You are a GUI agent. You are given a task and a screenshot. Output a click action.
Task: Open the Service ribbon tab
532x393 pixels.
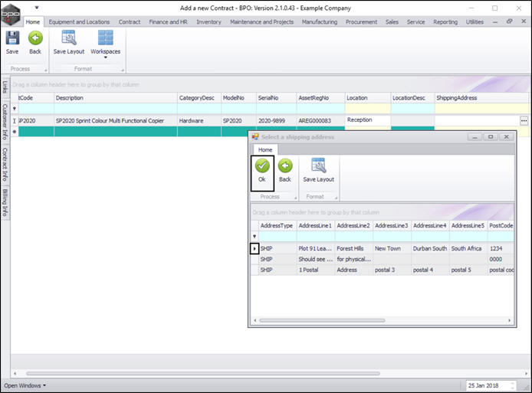415,22
